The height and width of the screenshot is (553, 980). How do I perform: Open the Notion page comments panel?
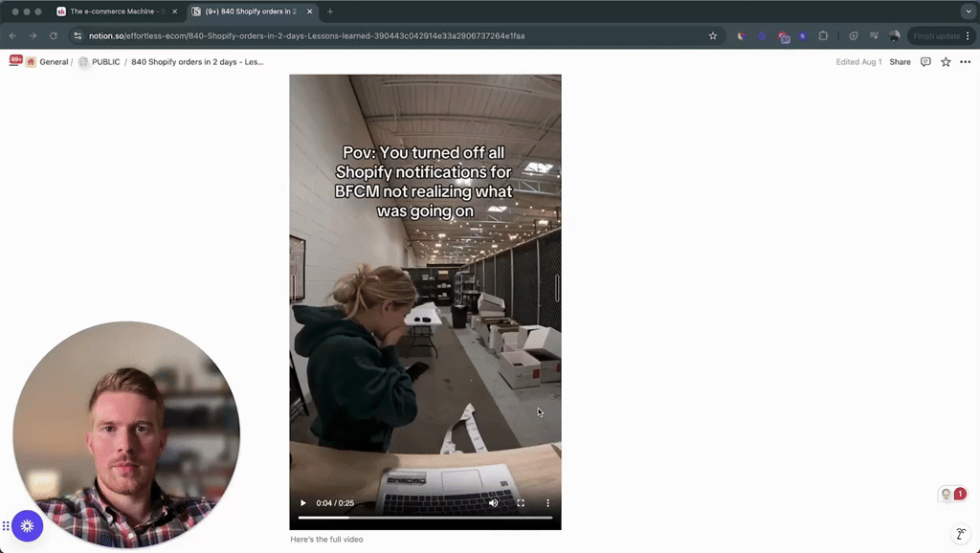coord(925,62)
